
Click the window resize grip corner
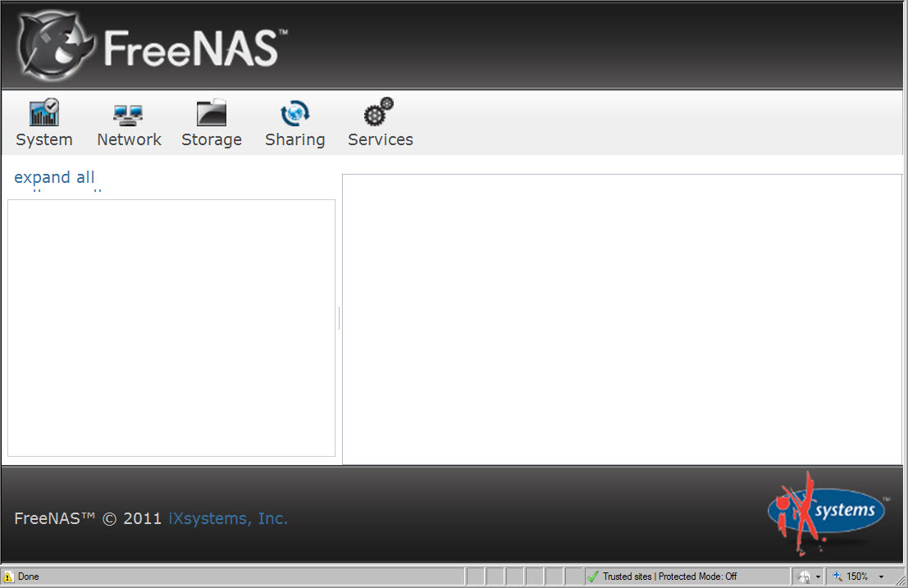pyautogui.click(x=901, y=581)
